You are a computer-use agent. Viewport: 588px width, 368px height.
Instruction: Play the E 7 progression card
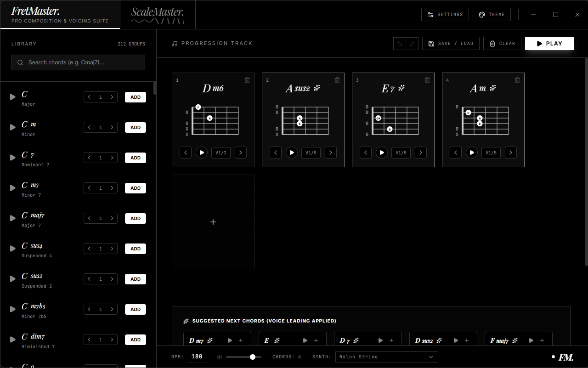(x=382, y=153)
